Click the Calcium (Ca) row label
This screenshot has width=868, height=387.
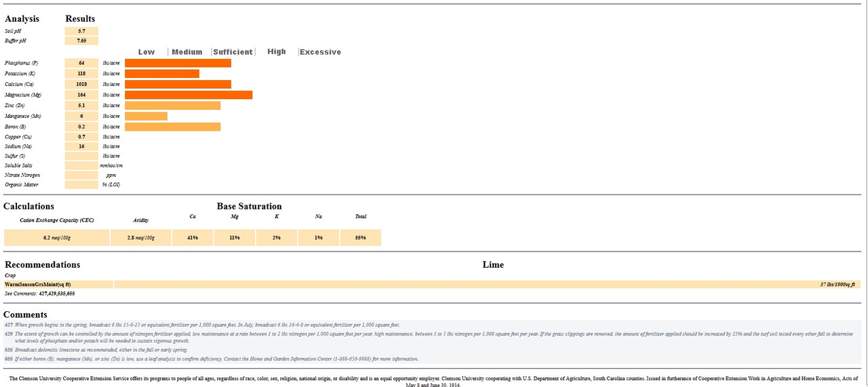[x=19, y=84]
